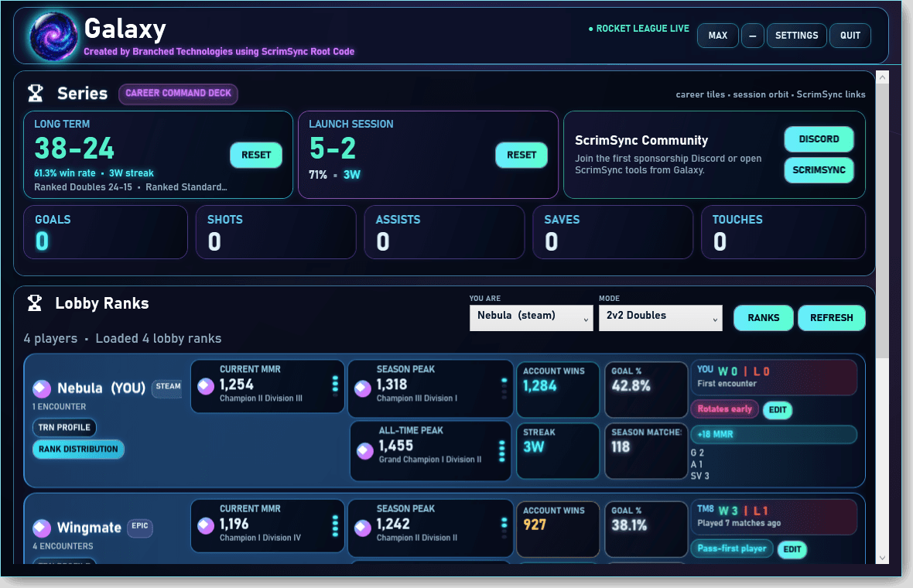Click the 4 ENCOUNTERS label under Wingmate
913x588 pixels.
(63, 546)
